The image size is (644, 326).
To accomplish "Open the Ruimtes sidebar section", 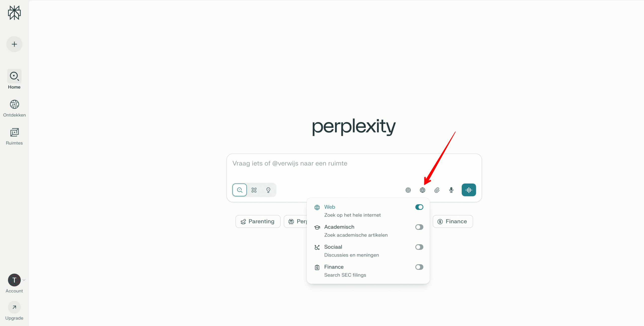I will click(x=14, y=136).
